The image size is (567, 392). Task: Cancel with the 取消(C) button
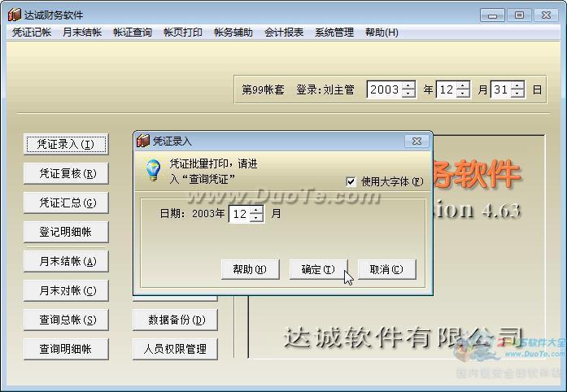tap(387, 269)
